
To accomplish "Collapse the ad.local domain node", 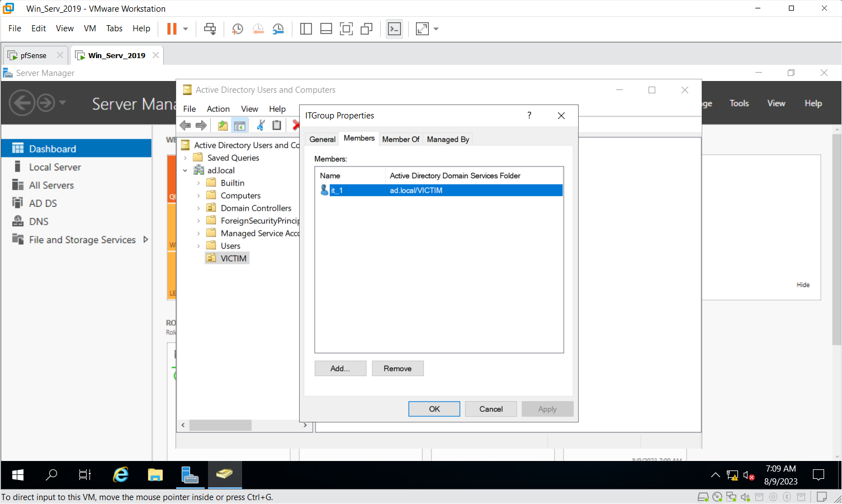I will coord(185,170).
